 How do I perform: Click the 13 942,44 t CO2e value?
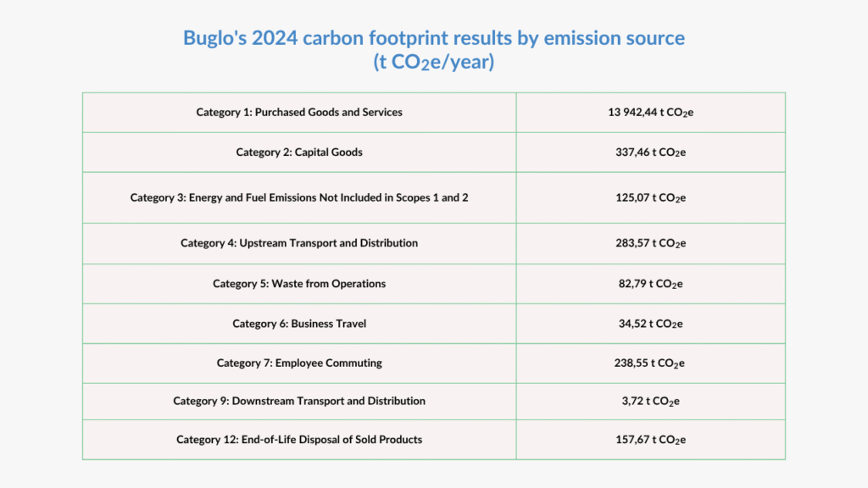(x=650, y=112)
